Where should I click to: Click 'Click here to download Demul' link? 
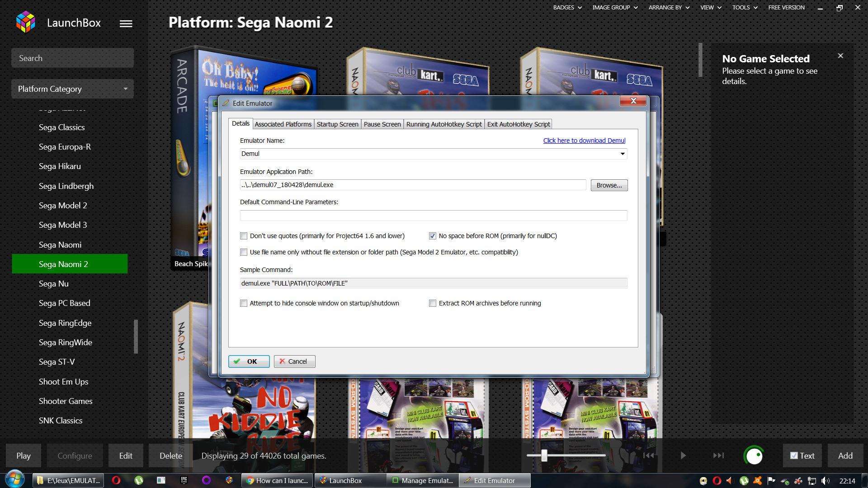point(584,141)
